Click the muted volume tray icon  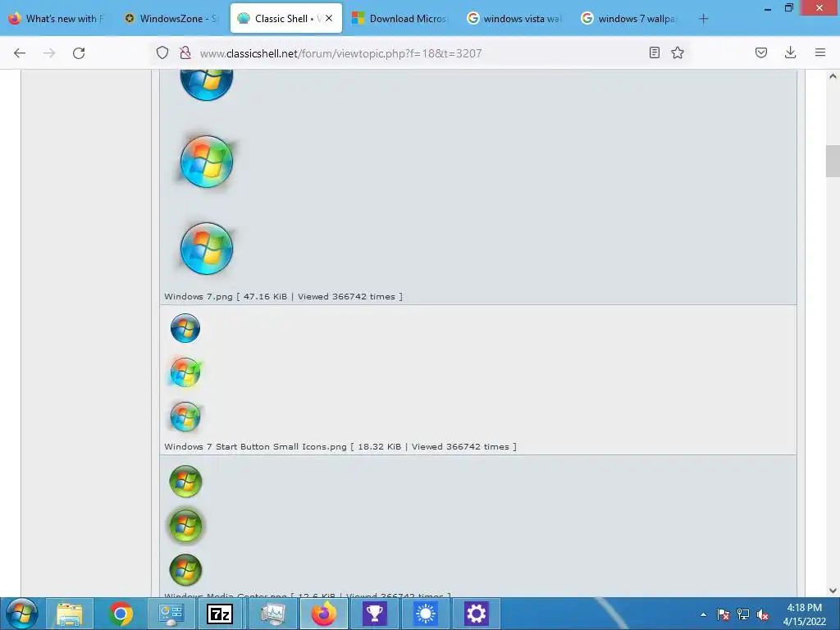[x=763, y=614]
